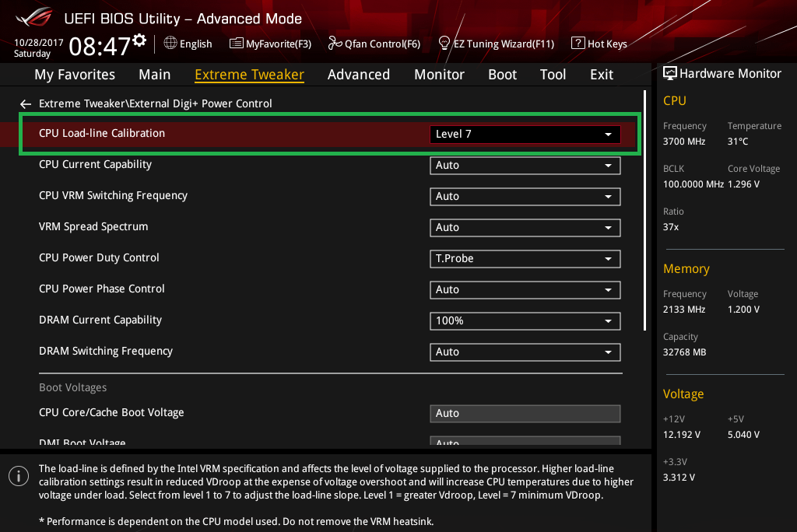Start EZ Tuning Wizard(F11) label
This screenshot has height=532, width=797.
504,44
